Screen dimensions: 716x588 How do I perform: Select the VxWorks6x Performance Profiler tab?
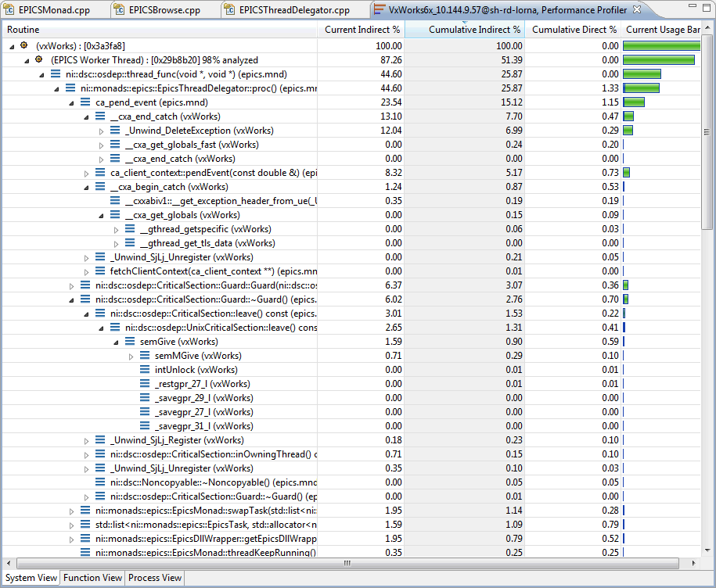pyautogui.click(x=508, y=9)
